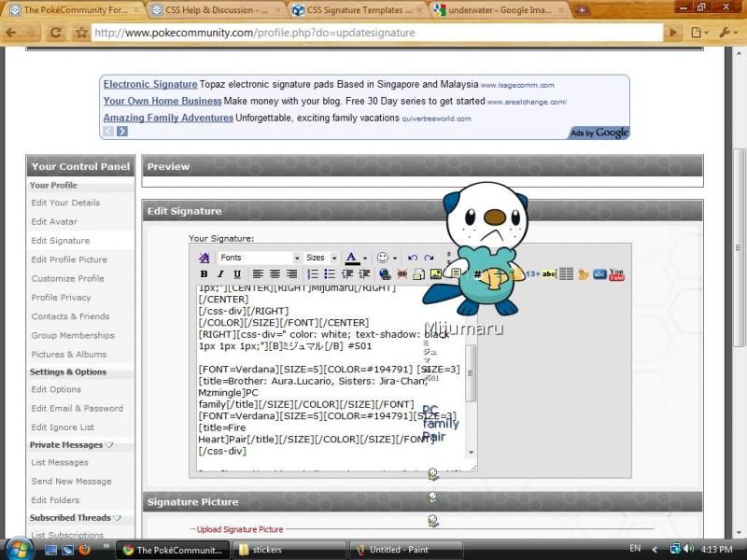The width and height of the screenshot is (747, 560).
Task: Switch to The PokéCommunity Forums tab
Action: [x=75, y=9]
